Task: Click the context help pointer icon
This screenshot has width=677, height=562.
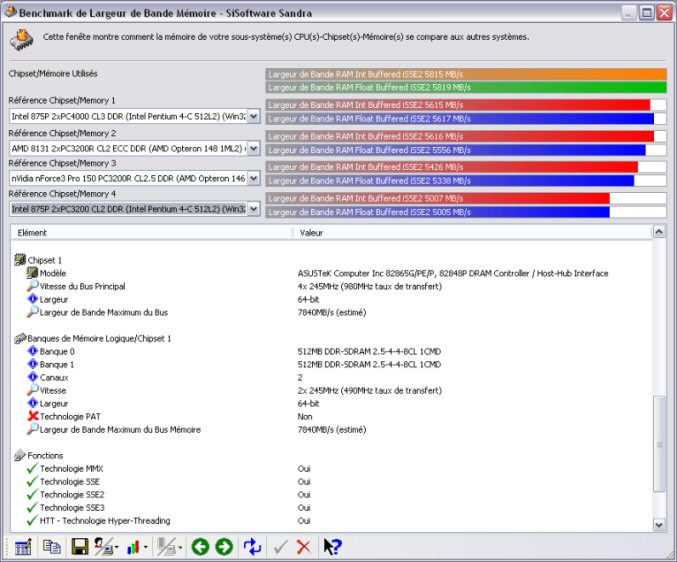Action: [332, 547]
